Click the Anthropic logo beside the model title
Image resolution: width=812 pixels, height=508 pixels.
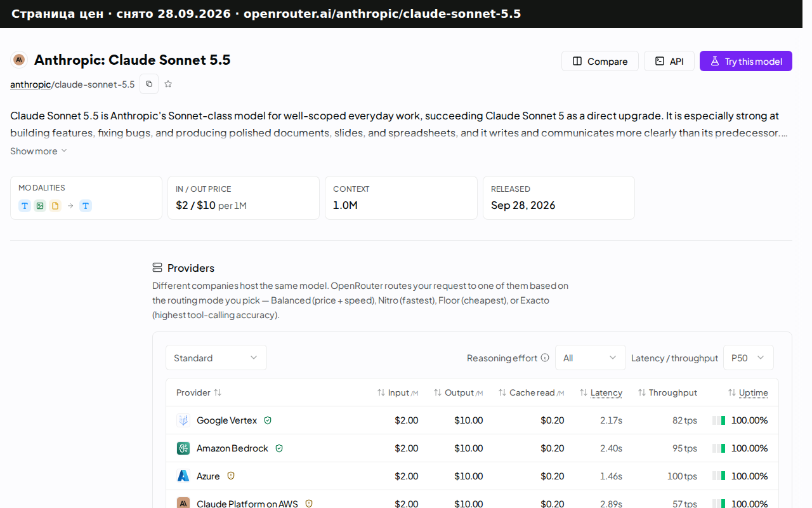[x=19, y=60]
